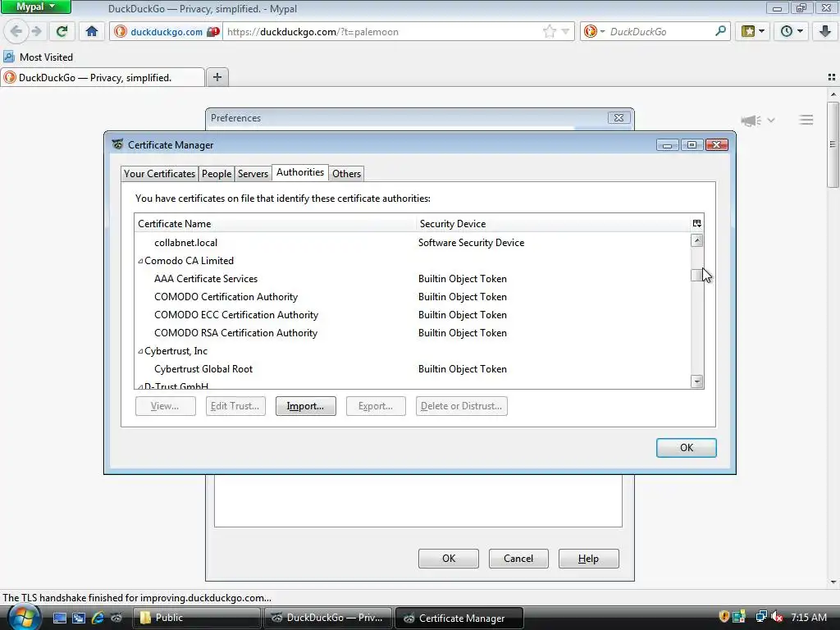Image resolution: width=840 pixels, height=630 pixels.
Task: Open the History clock button
Action: [792, 31]
